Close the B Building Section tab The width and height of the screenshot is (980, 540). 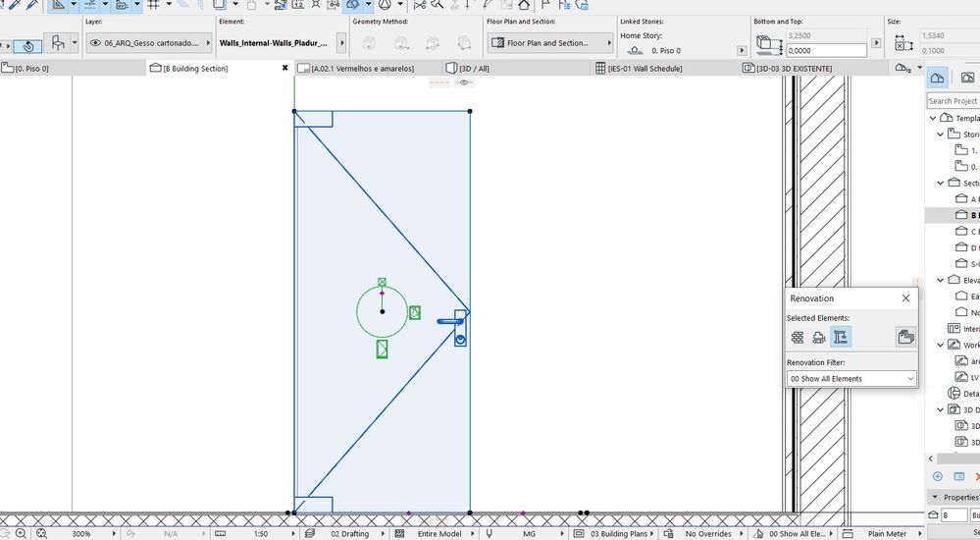coord(285,68)
